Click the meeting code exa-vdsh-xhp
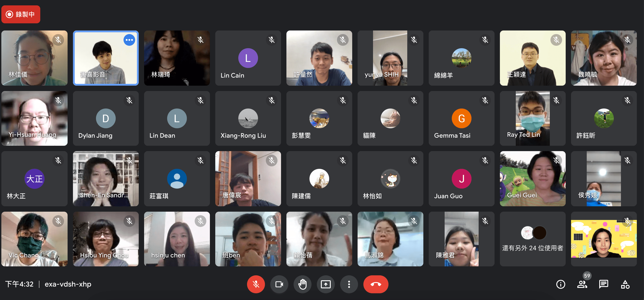 click(x=68, y=284)
